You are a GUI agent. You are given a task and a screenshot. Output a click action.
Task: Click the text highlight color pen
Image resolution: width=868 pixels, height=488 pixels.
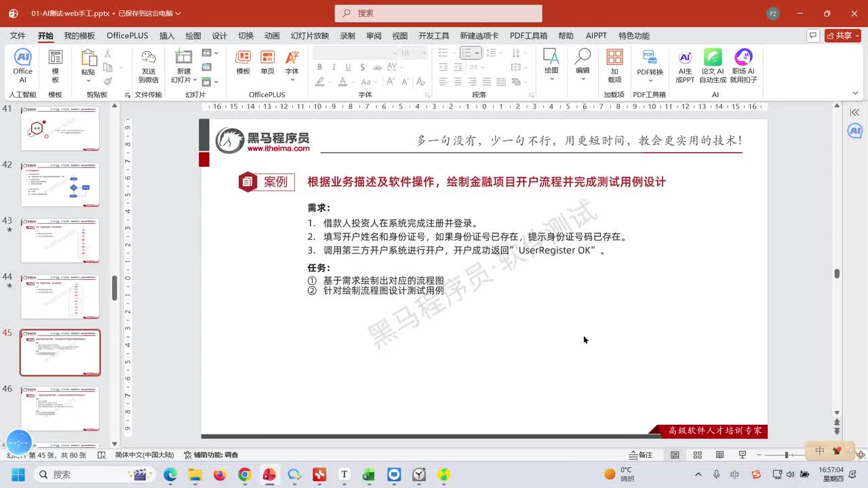click(319, 81)
